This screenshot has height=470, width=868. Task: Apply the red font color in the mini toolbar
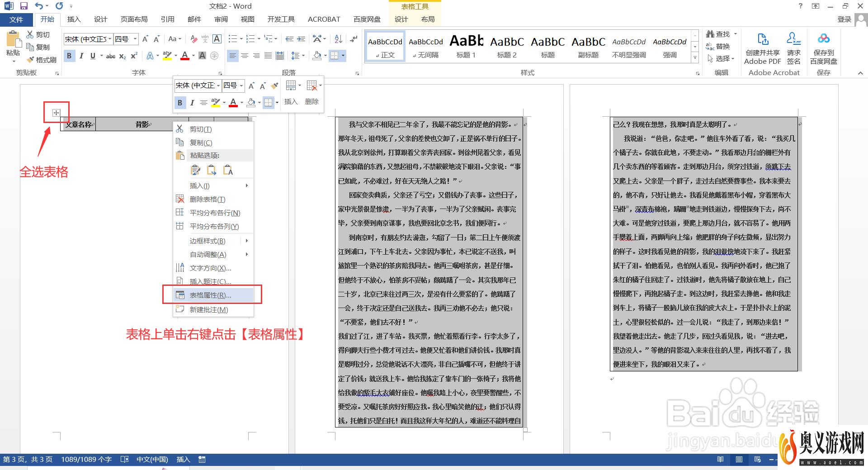[x=233, y=103]
